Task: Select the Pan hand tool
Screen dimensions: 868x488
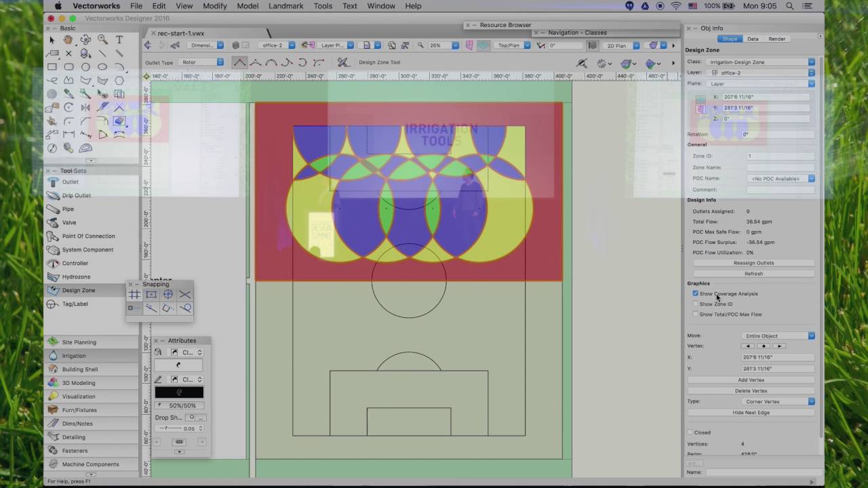Action: tap(68, 40)
